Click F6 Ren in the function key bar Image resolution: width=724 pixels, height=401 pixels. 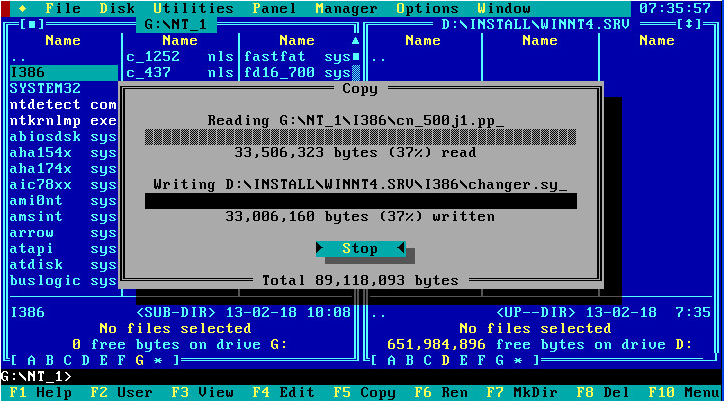[441, 393]
